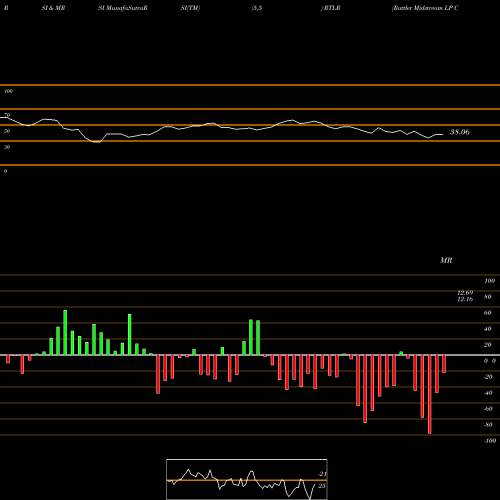Image resolution: width=500 pixels, height=500 pixels.
Task: Click the RSI axis label 50
Action: pos(7,131)
